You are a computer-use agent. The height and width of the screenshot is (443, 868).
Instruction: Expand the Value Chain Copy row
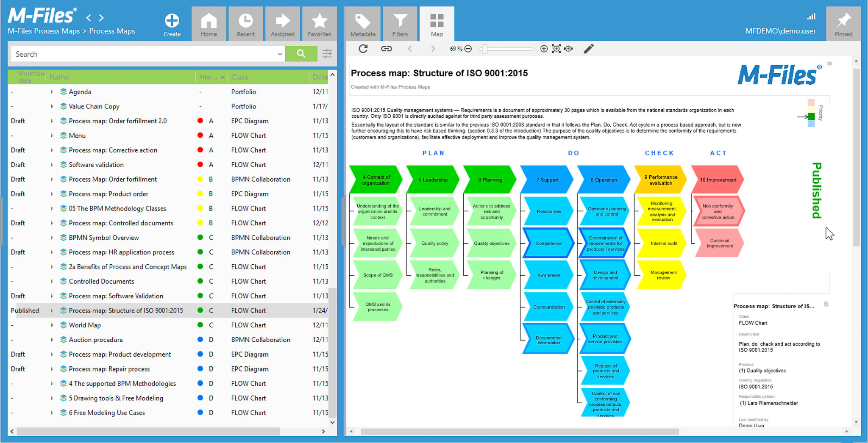(x=52, y=106)
